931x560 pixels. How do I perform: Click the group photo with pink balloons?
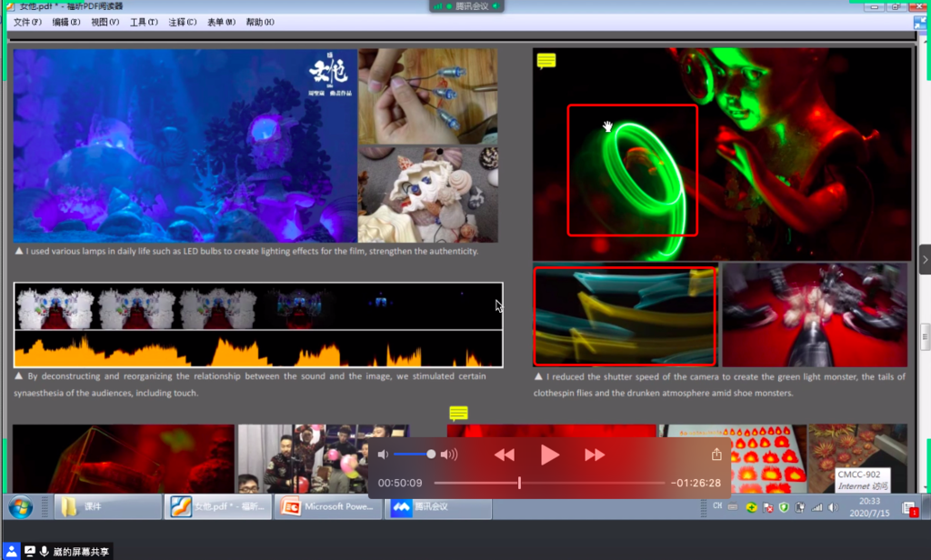[x=324, y=458]
